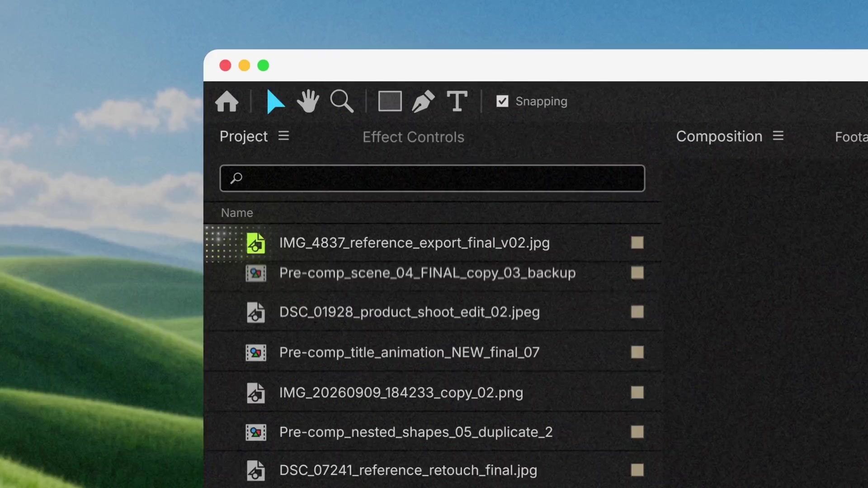Select Pre-comp_nested_shapes_05_duplicate_2 item name

pos(416,432)
